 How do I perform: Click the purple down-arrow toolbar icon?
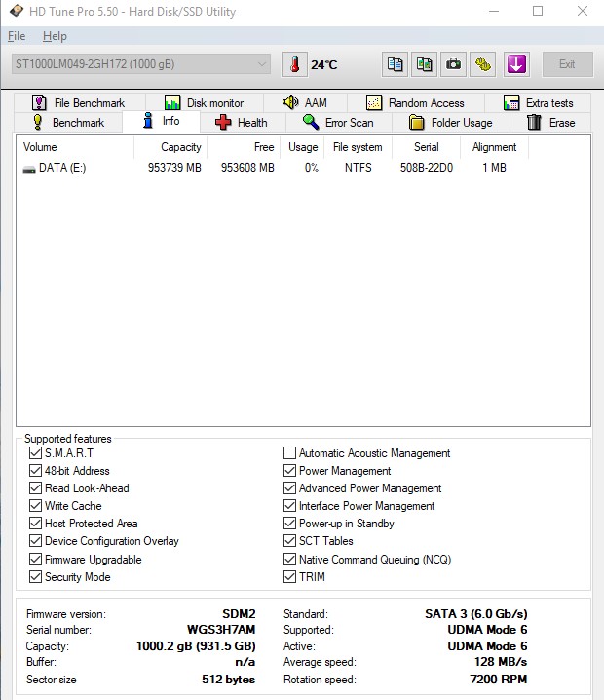click(516, 64)
